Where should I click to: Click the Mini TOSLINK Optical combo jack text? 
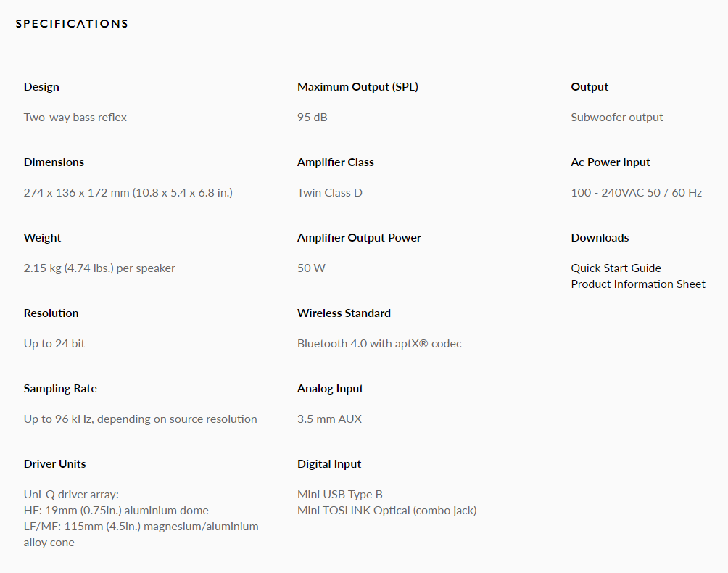(386, 511)
